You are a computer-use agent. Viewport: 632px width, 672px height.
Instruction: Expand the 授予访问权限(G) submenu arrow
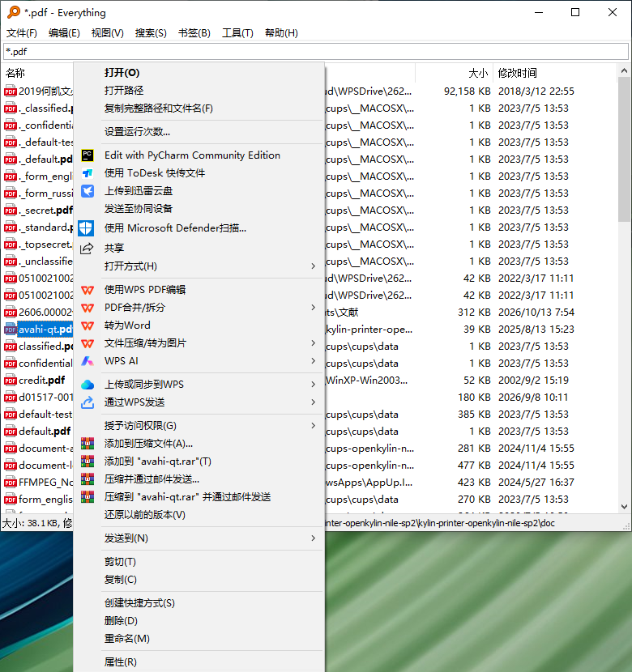[x=314, y=426]
